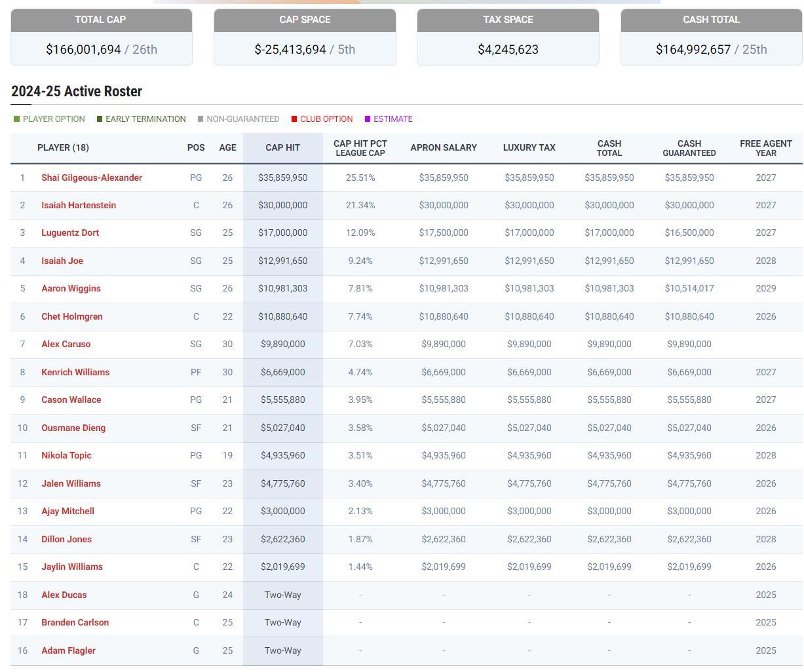Click the Branden Carlson two-way player link

coord(75,622)
